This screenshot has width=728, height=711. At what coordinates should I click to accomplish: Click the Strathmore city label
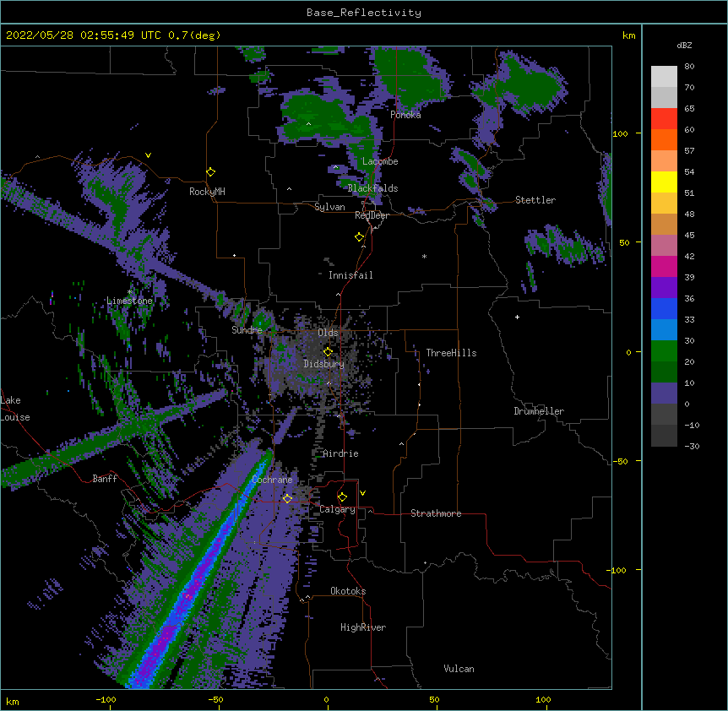[x=436, y=513]
